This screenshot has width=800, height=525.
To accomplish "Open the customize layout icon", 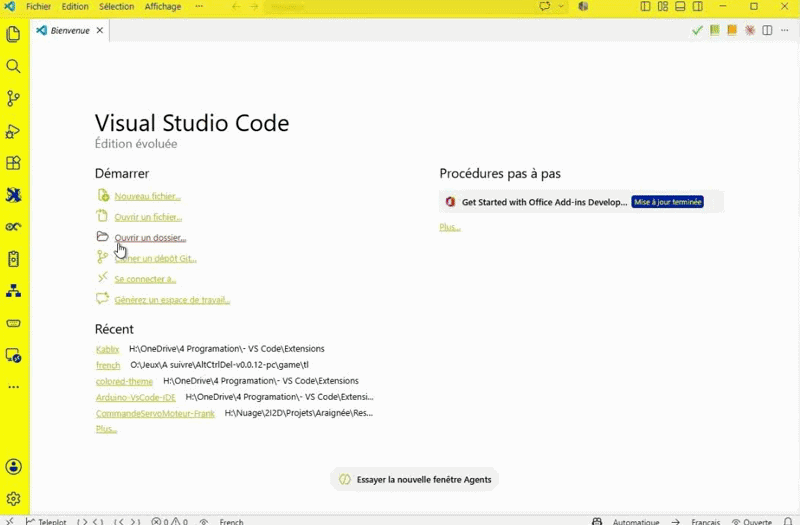I will (663, 7).
